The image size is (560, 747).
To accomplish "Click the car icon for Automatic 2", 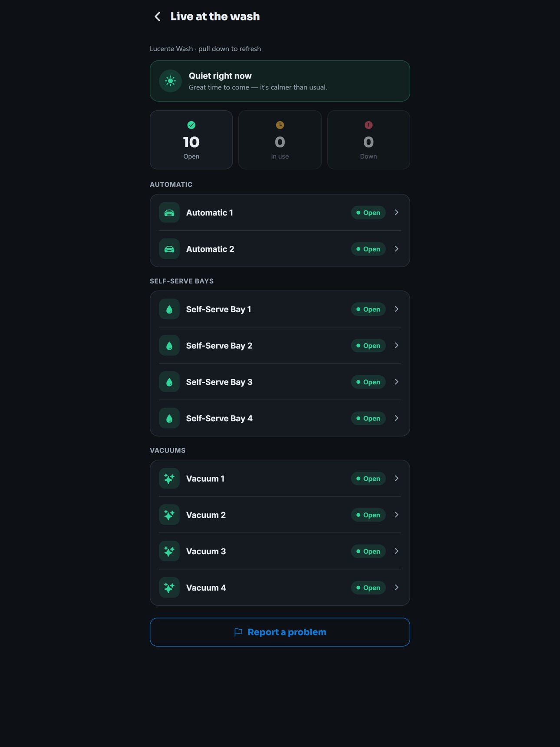I will [x=169, y=249].
